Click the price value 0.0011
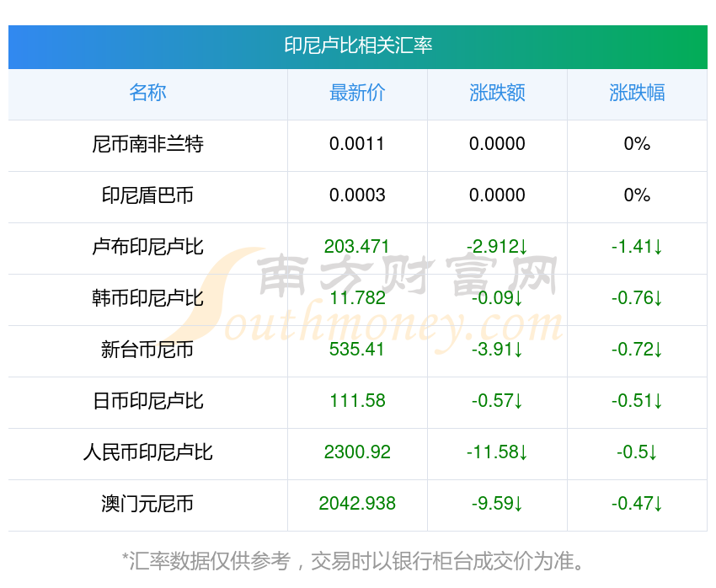This screenshot has height=588, width=716. 357,144
